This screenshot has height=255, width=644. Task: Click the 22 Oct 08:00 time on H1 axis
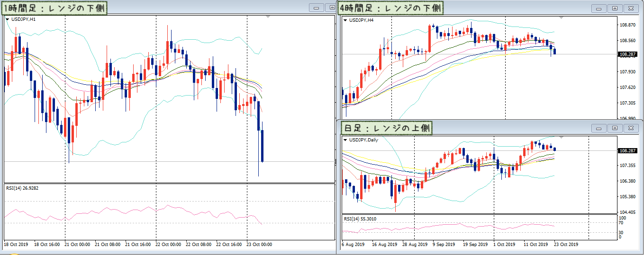pyautogui.click(x=198, y=245)
